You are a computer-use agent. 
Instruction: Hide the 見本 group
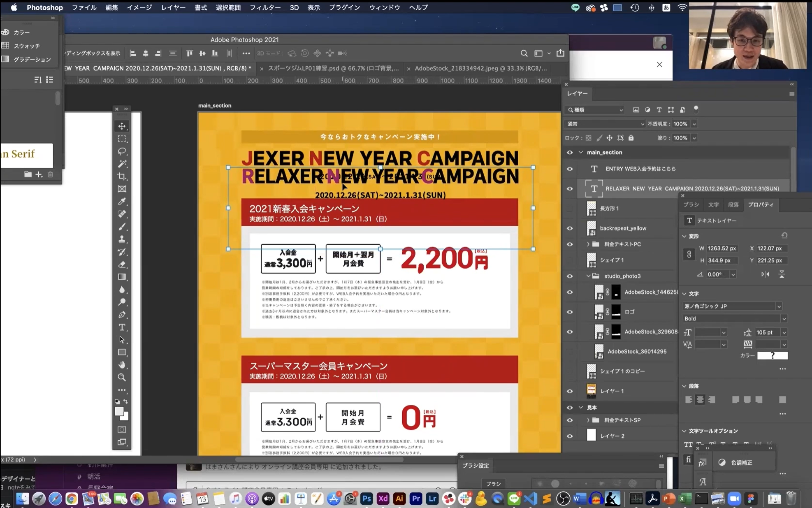pos(570,408)
